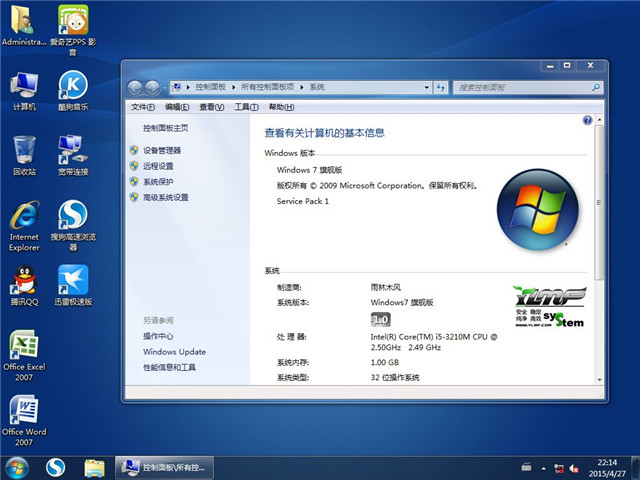
Task: Open the 工具(T) menu
Action: click(246, 107)
